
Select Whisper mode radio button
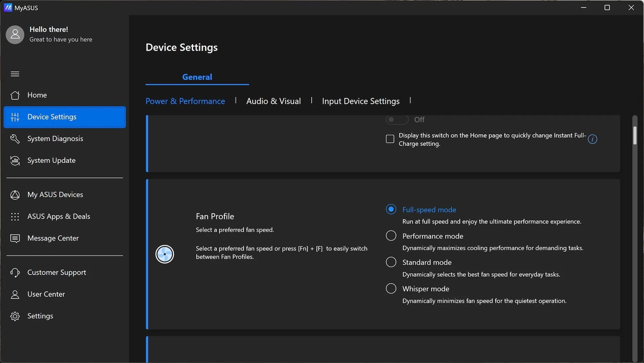tap(391, 288)
